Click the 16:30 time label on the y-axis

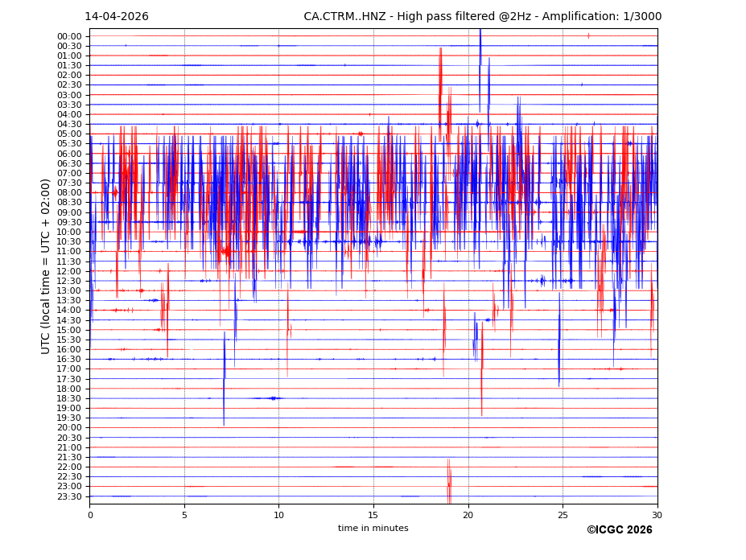(69, 360)
